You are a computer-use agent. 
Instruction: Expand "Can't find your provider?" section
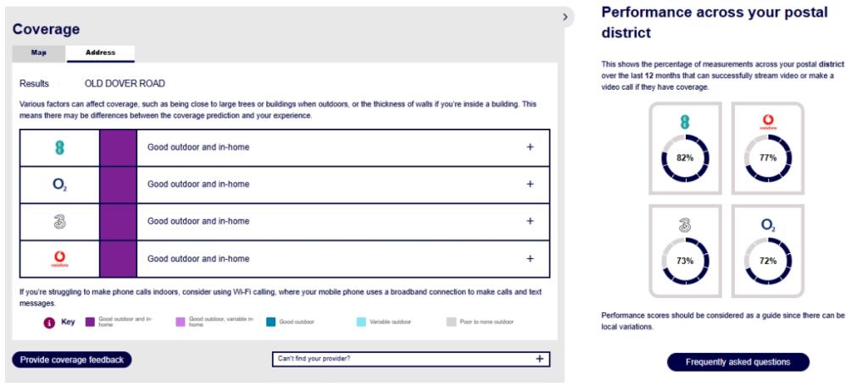(x=411, y=359)
